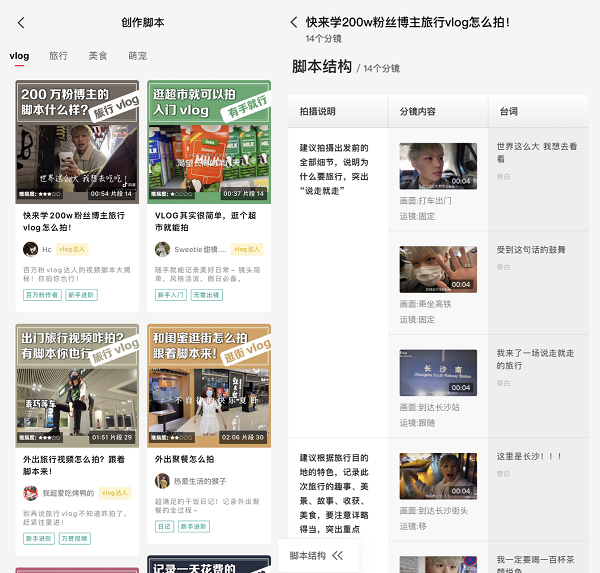Click the 运镜:跟随 label under 到达长沙站

click(x=417, y=423)
